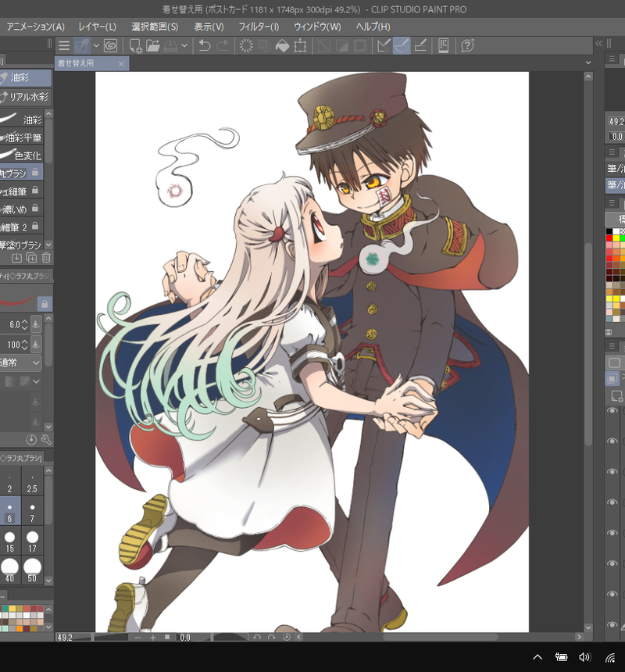Save the sub tool with download-arrow icon
The width and height of the screenshot is (625, 672).
pos(16,258)
